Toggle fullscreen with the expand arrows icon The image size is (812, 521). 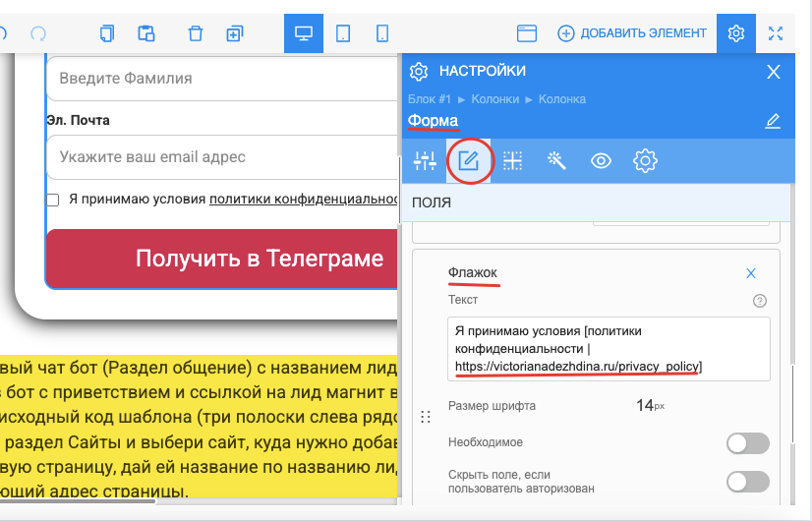click(x=776, y=33)
